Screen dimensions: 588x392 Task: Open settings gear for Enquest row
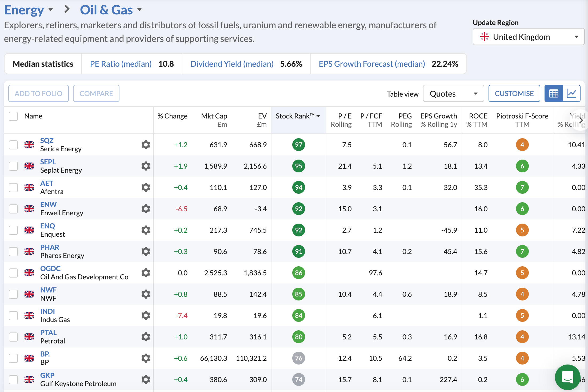pos(146,230)
